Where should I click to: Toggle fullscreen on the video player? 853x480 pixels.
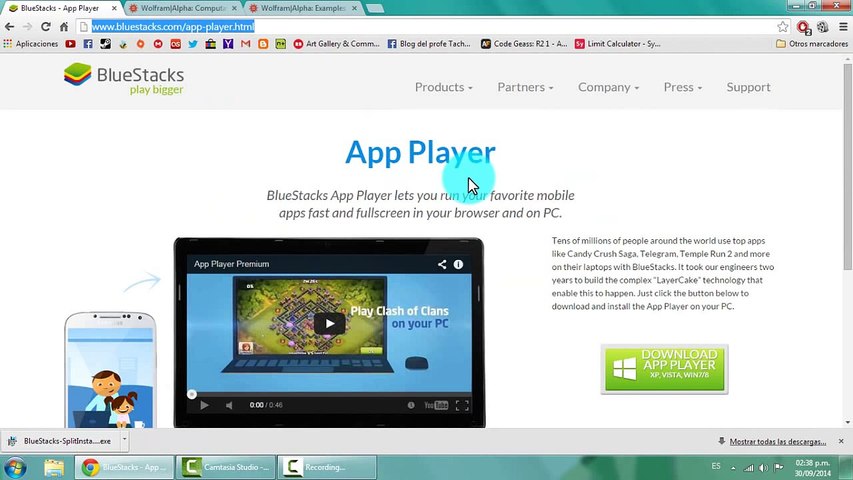(x=462, y=405)
